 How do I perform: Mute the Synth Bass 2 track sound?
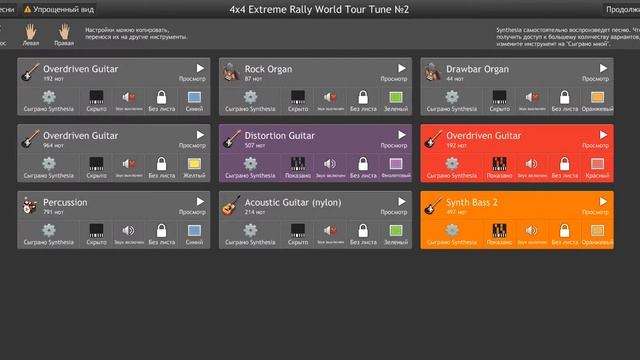(x=532, y=231)
